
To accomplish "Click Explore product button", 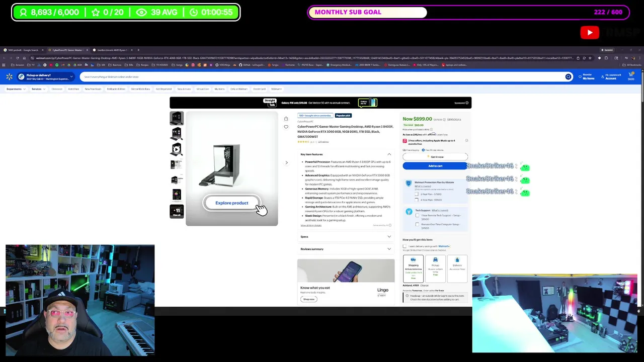I will 231,203.
